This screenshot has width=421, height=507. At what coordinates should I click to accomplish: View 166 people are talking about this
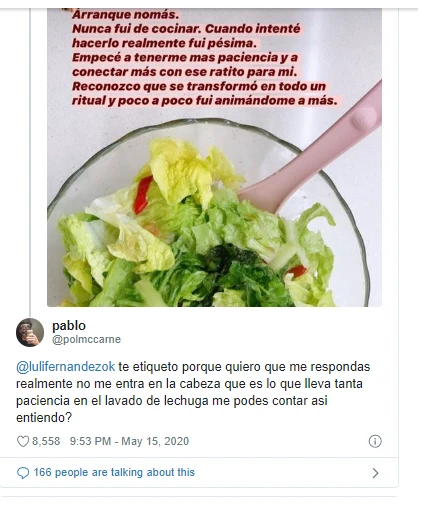[x=114, y=472]
